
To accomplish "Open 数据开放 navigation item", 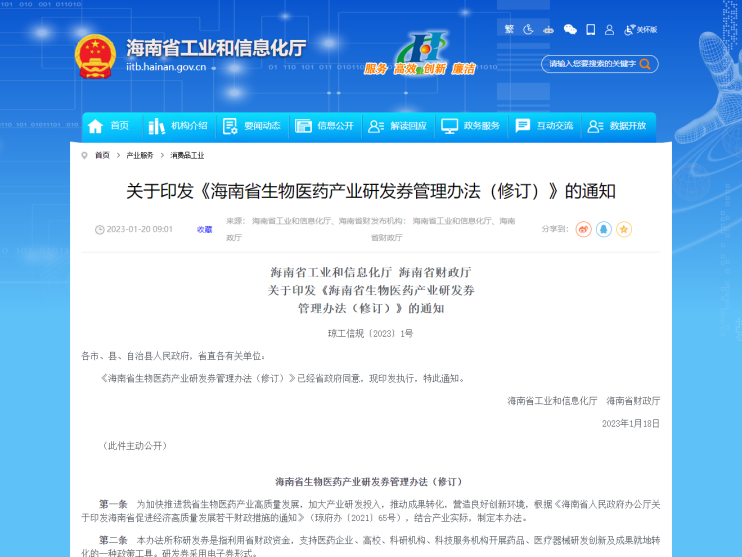I will coord(617,126).
